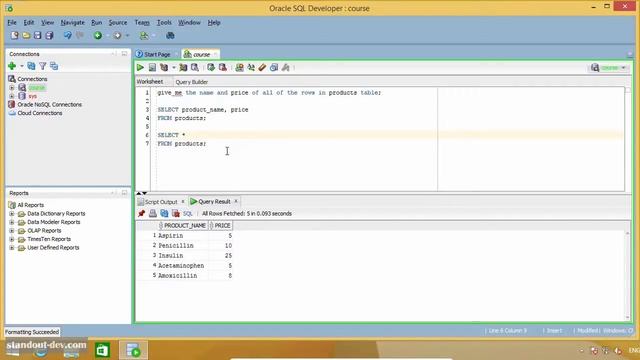
Task: Run statement with the green play button
Action: pyautogui.click(x=140, y=67)
